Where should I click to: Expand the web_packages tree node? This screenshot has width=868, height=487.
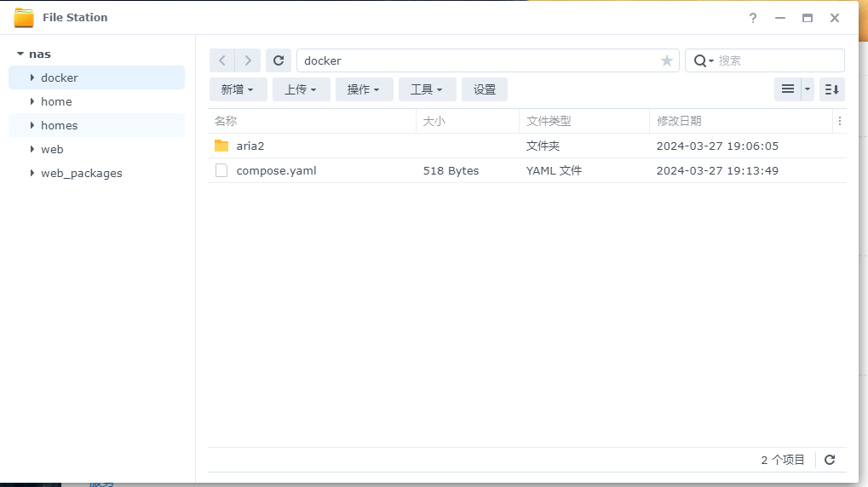pyautogui.click(x=32, y=173)
